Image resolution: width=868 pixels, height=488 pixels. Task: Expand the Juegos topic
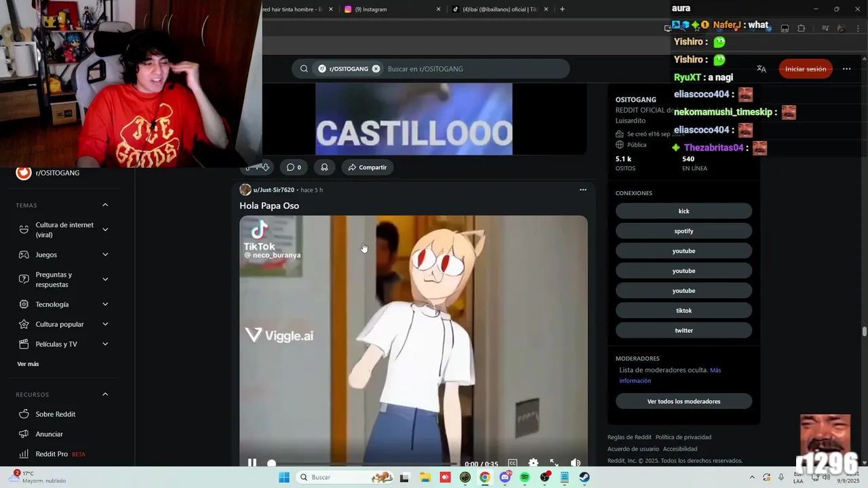pos(105,255)
